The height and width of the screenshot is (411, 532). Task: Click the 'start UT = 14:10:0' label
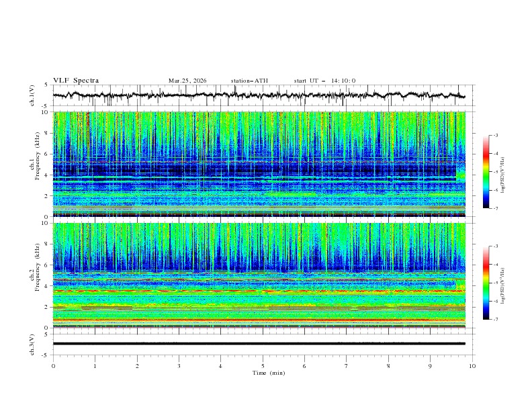[x=324, y=81]
